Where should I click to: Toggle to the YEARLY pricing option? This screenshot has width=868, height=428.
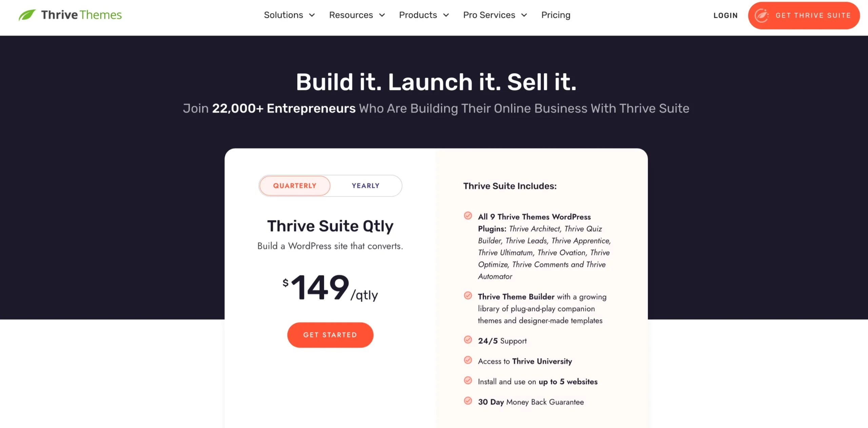tap(366, 185)
